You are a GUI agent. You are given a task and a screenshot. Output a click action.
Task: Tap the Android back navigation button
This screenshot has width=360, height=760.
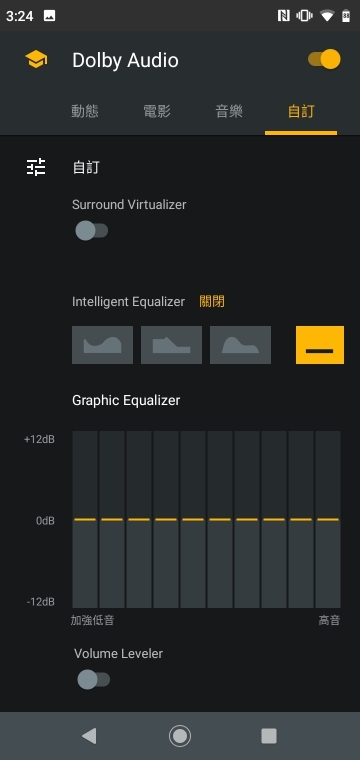(89, 736)
